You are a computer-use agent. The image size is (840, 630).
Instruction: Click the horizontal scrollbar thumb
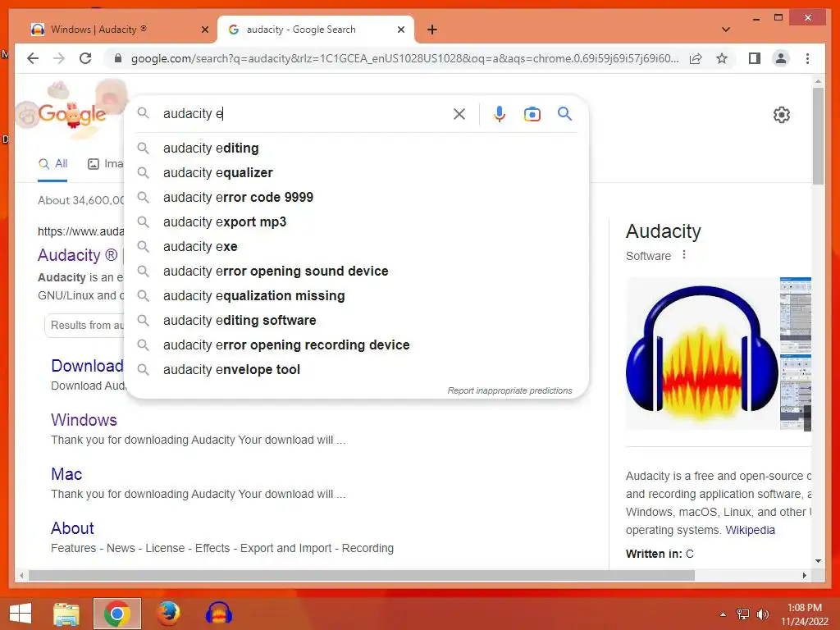coord(362,575)
